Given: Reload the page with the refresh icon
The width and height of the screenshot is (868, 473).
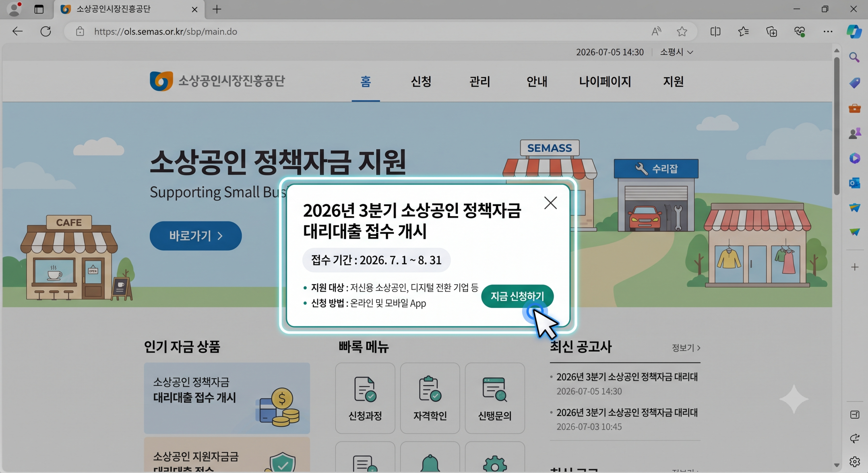Looking at the screenshot, I should point(45,32).
